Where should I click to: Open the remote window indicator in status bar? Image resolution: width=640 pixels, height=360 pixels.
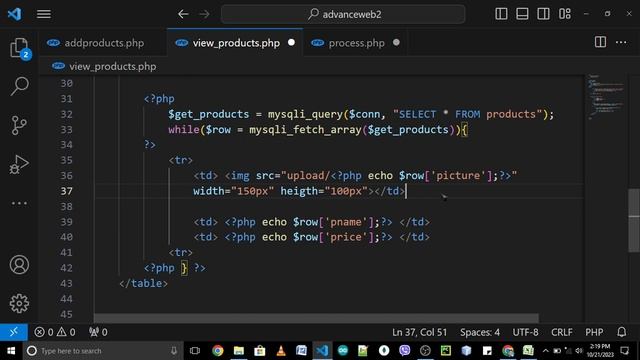(14, 332)
